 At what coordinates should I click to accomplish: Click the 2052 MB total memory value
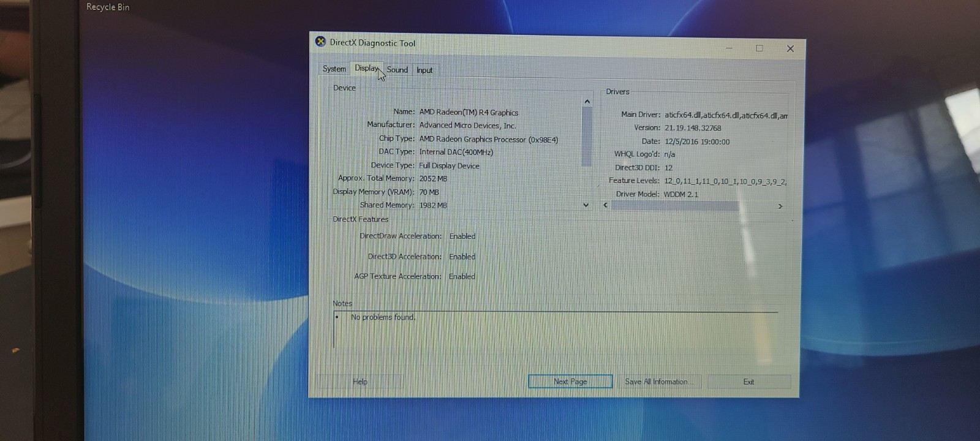click(433, 179)
